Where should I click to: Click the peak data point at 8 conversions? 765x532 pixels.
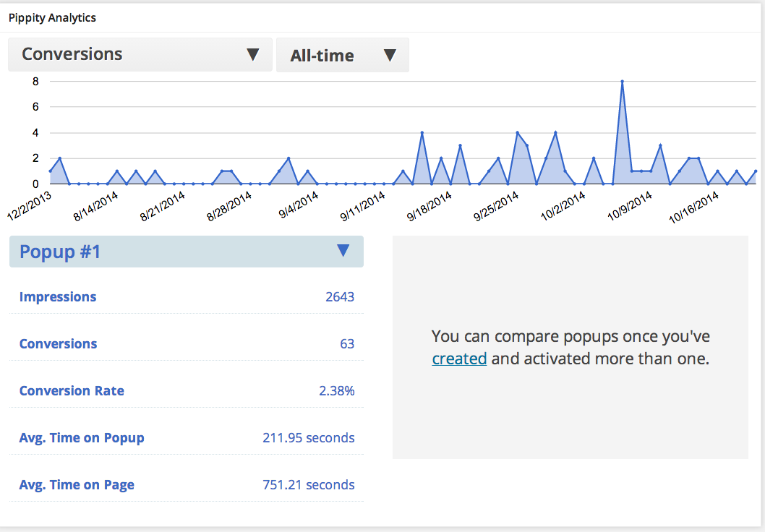point(622,82)
